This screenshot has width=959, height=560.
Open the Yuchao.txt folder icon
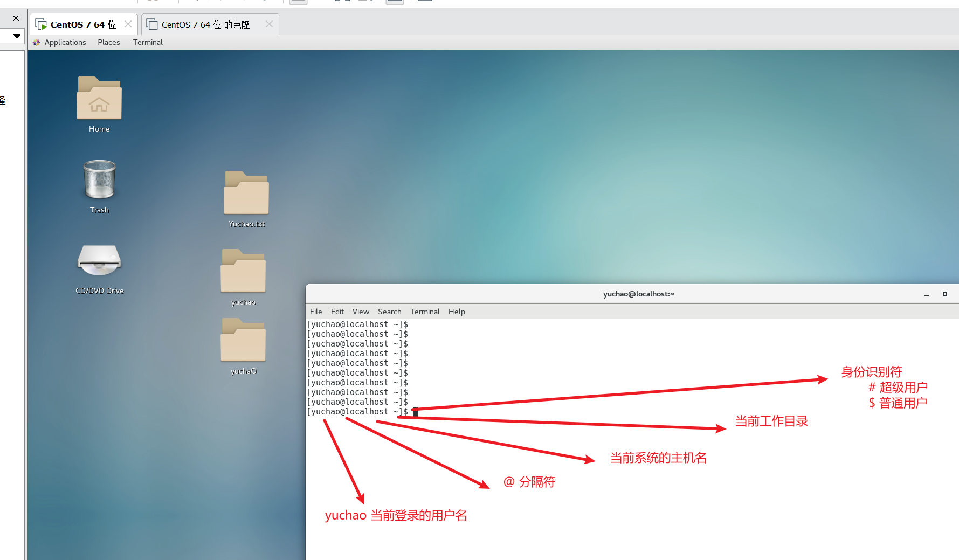coord(246,193)
